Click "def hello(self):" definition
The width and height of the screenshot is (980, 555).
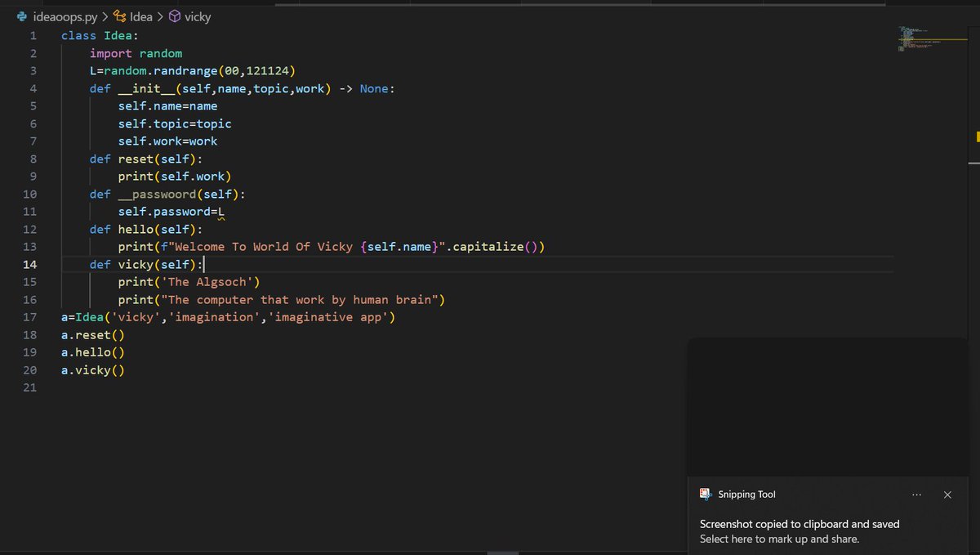146,229
